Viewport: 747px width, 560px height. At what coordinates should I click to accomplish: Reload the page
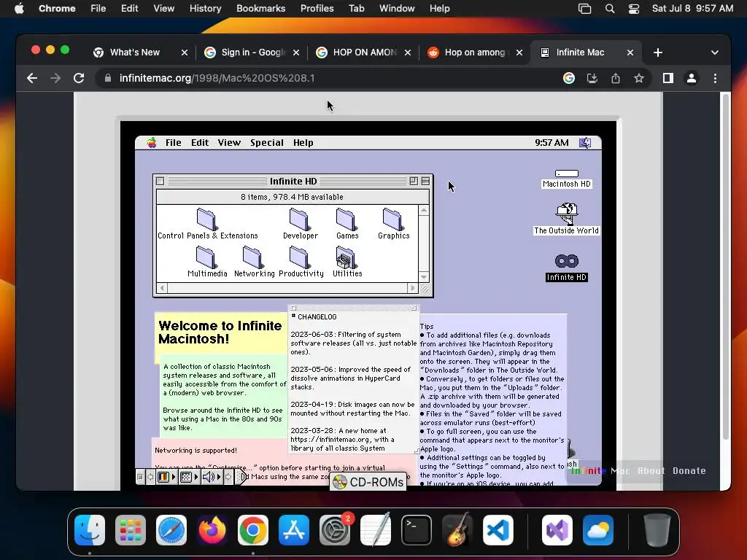coord(79,78)
